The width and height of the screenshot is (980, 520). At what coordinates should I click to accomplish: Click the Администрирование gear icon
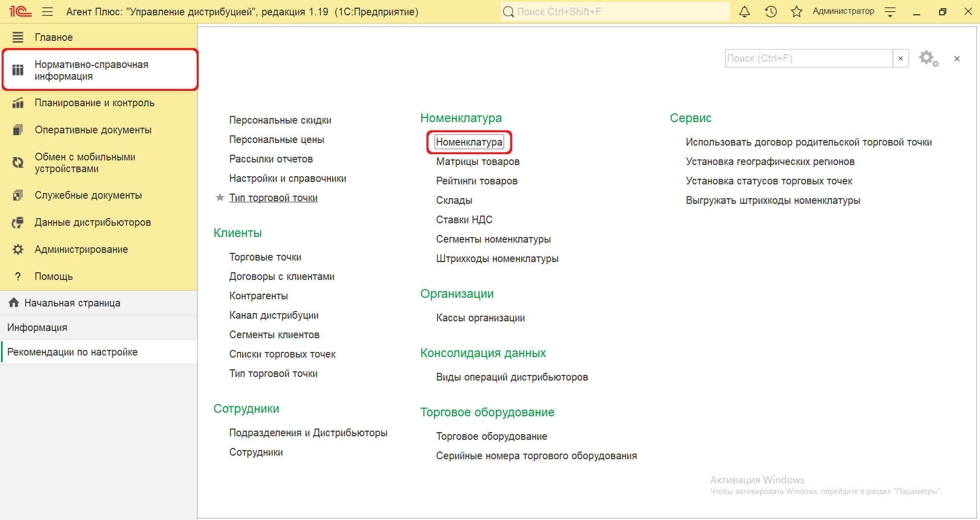pos(18,249)
